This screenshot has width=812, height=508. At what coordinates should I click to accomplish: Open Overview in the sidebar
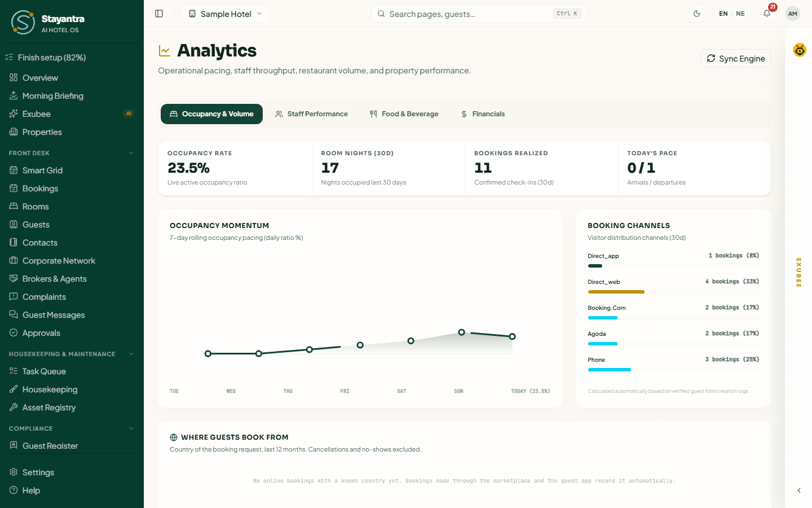72,78
